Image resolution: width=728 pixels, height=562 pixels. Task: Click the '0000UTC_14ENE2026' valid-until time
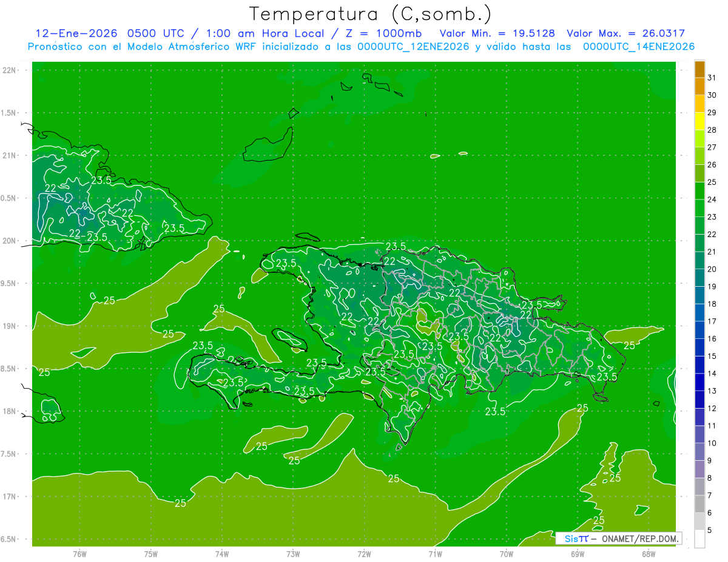pyautogui.click(x=638, y=47)
